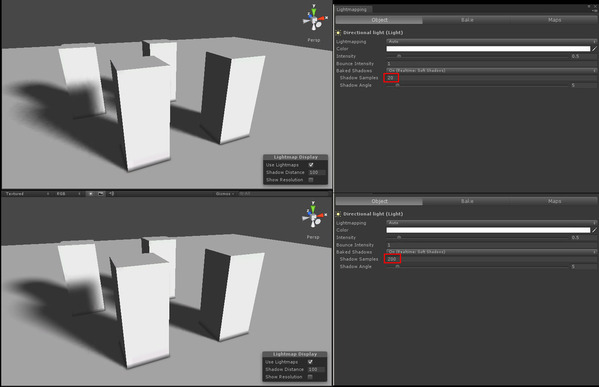Click Bounce Intensity field in bottom panel
Viewport: 599px width, 387px height.
click(x=491, y=245)
